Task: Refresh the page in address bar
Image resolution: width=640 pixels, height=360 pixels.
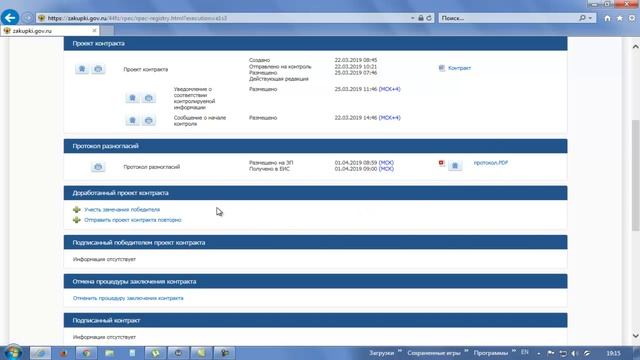Action: pos(429,18)
